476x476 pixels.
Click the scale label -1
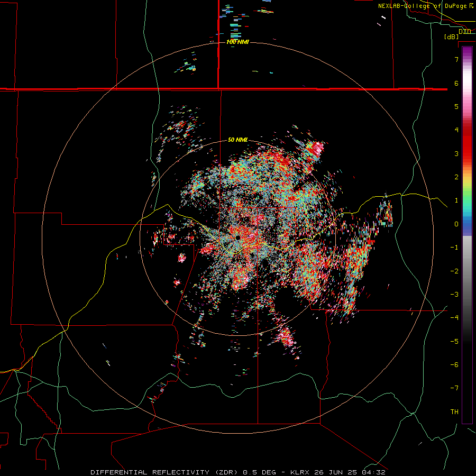454,248
